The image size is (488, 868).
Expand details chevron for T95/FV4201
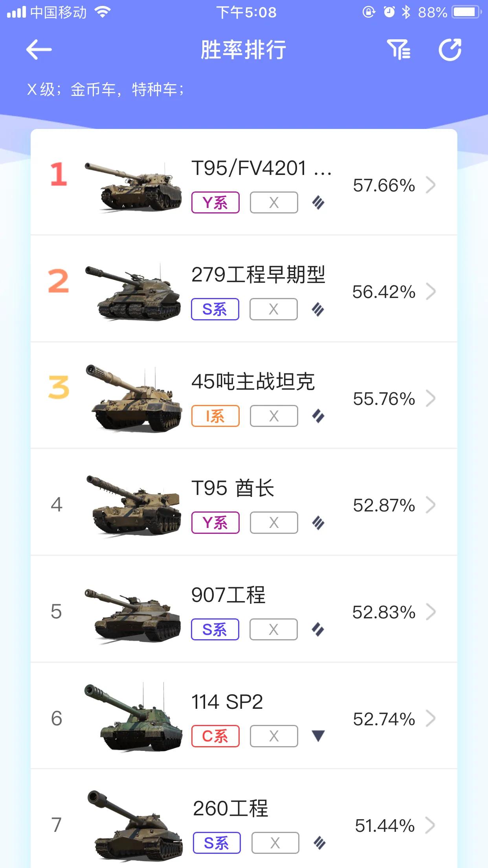431,185
